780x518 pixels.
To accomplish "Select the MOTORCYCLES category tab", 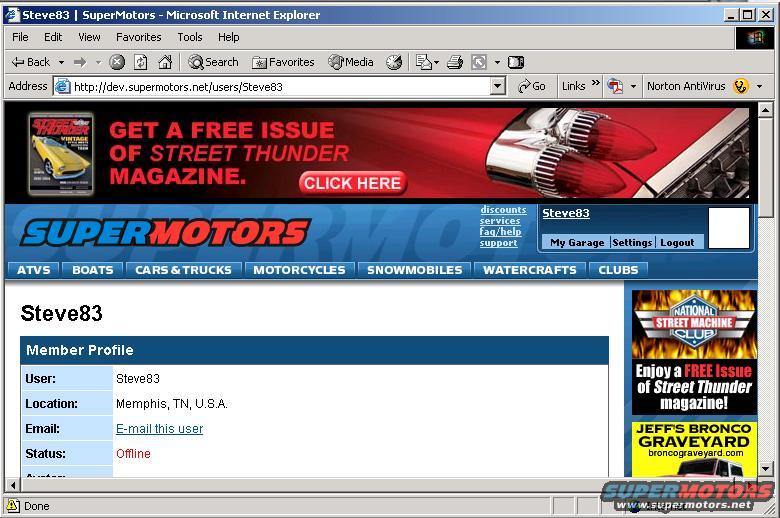I will pos(299,270).
